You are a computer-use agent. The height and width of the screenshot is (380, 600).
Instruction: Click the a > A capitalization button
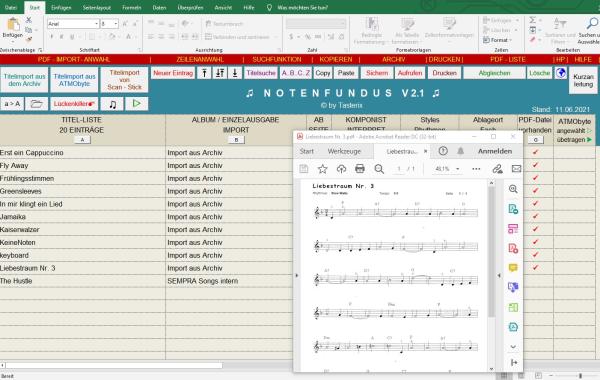[12, 104]
